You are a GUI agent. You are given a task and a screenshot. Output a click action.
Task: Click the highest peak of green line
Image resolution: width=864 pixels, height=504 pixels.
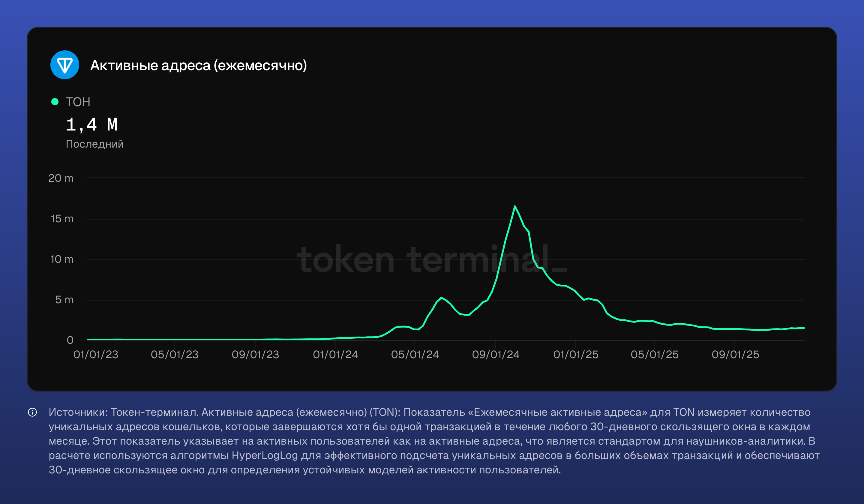[x=514, y=206]
